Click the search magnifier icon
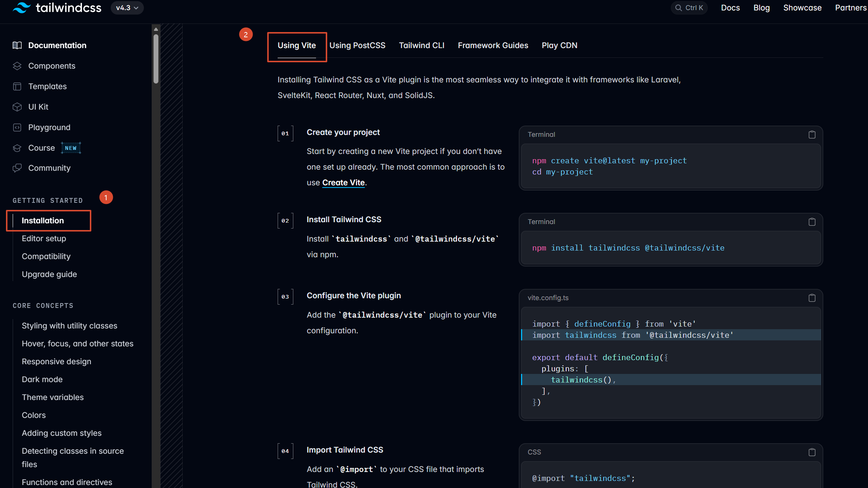The height and width of the screenshot is (488, 868). pyautogui.click(x=678, y=8)
